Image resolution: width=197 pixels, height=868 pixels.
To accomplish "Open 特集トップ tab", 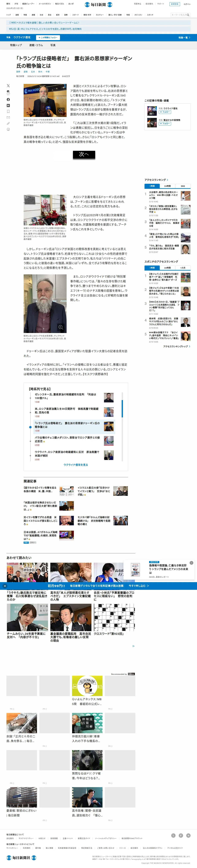I will (x=16, y=45).
